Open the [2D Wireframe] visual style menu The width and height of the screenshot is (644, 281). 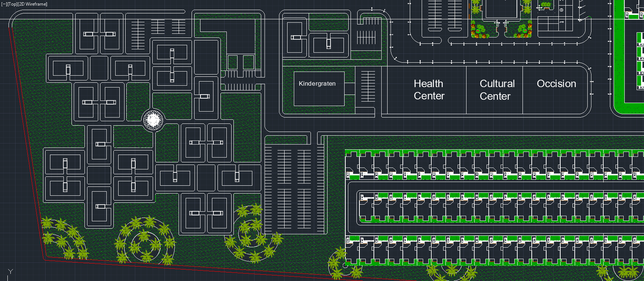[33, 4]
